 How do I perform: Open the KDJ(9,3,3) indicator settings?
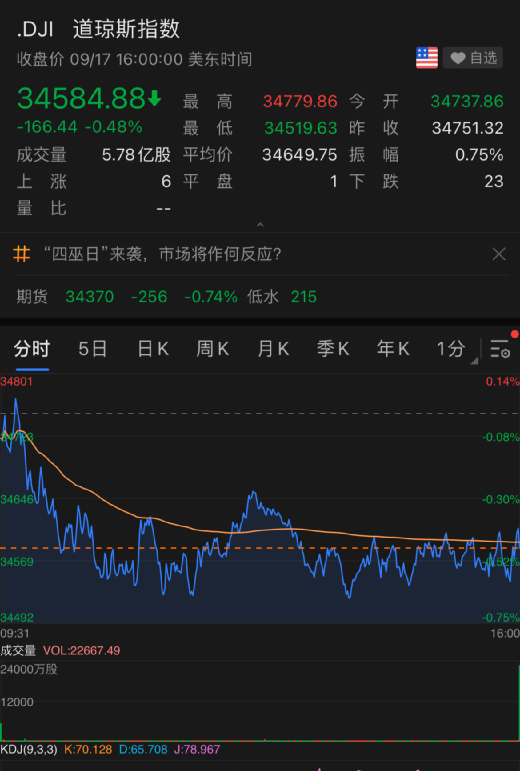(x=29, y=749)
